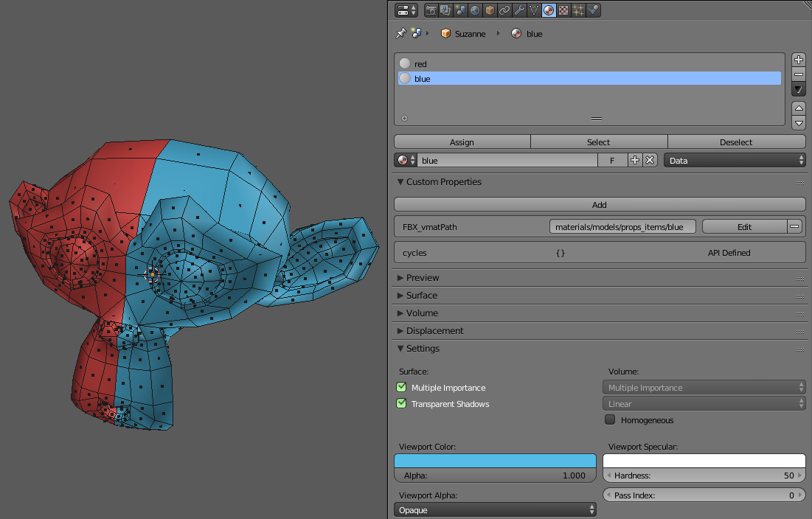This screenshot has width=812, height=519.
Task: Open the Particles properties tab (sparkles icon)
Action: (x=578, y=10)
